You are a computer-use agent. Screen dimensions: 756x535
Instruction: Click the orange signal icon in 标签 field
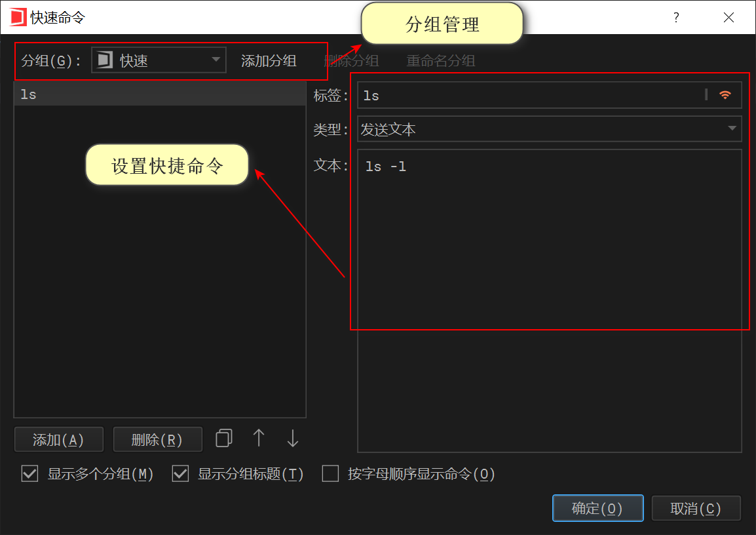click(x=725, y=94)
